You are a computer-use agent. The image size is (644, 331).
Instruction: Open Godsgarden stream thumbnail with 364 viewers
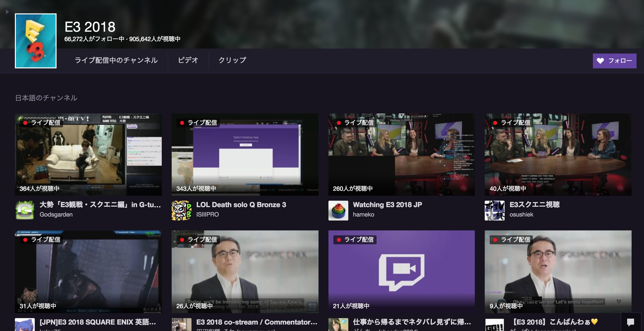[88, 155]
